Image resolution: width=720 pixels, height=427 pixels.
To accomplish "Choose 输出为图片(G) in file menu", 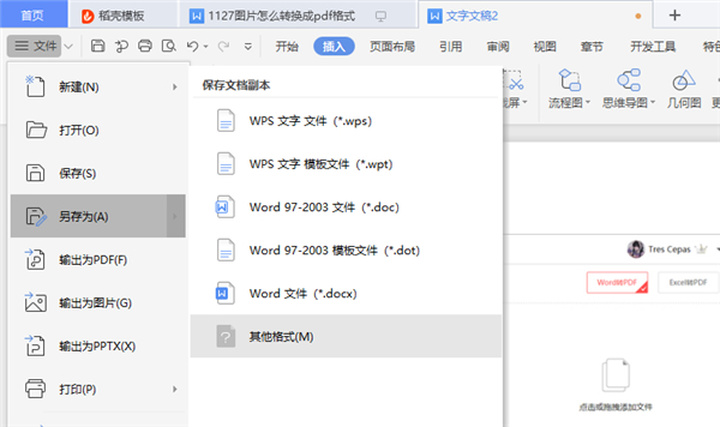I will (x=98, y=303).
